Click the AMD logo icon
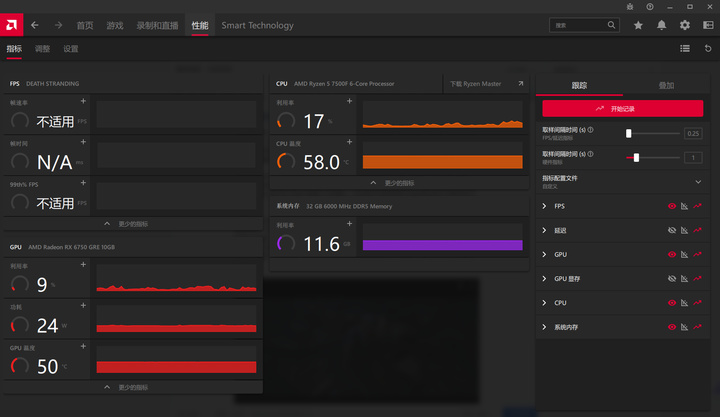 (x=11, y=25)
